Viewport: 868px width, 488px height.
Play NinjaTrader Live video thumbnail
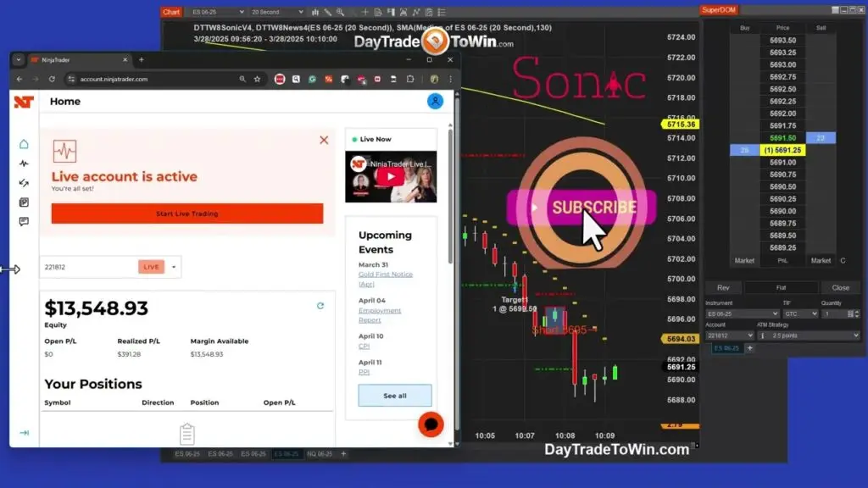coord(391,176)
